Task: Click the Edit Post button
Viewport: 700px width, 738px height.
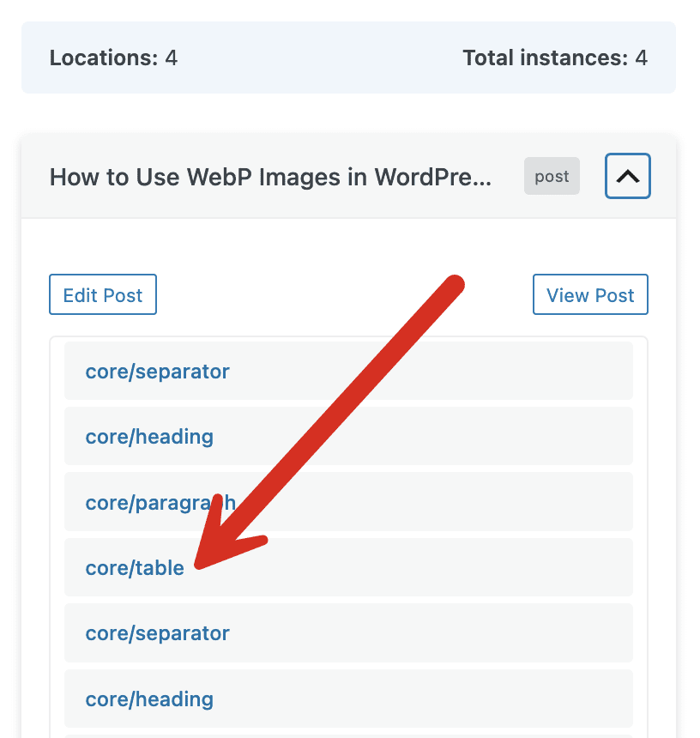Action: click(103, 295)
